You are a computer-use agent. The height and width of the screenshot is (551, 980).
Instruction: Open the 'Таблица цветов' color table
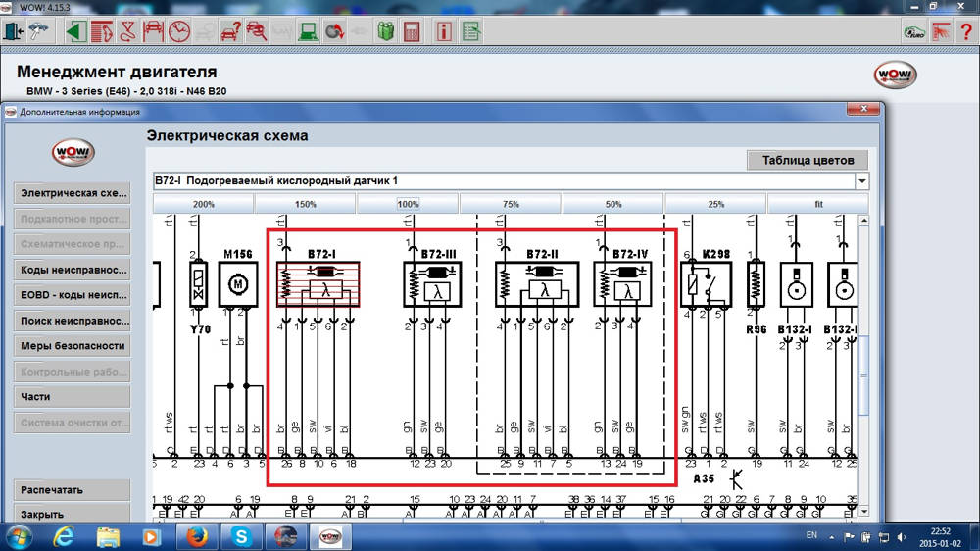coord(808,160)
